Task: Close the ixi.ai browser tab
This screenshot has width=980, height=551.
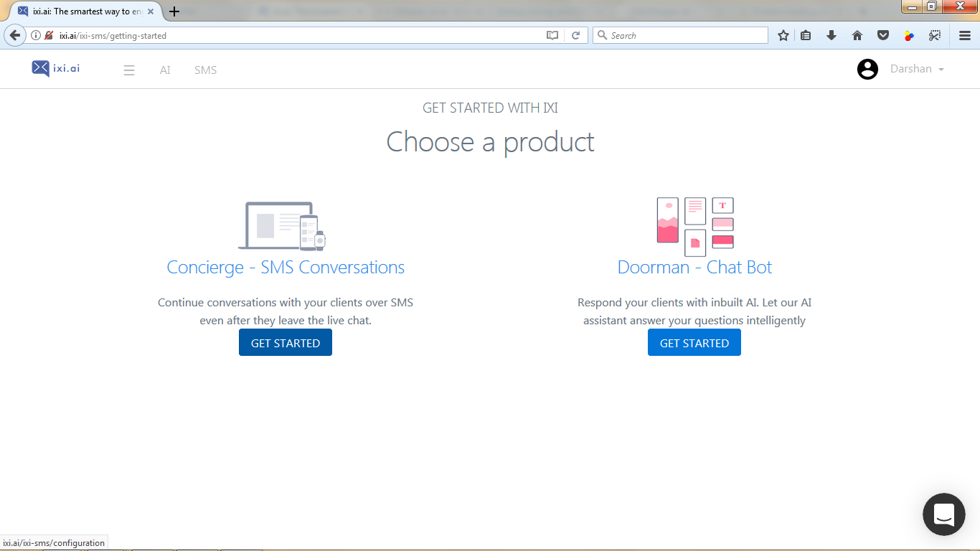Action: (x=151, y=11)
